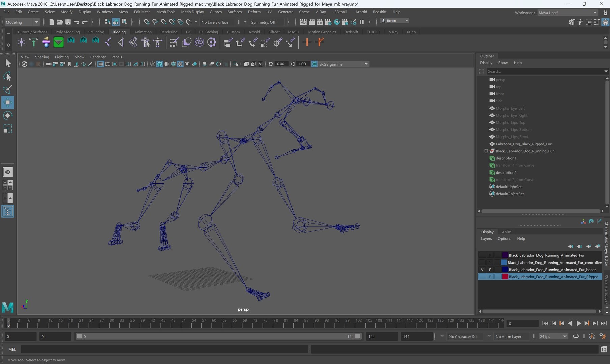Open the Mesh Tools menu
Viewport: 610px width, 364px height.
tap(166, 12)
